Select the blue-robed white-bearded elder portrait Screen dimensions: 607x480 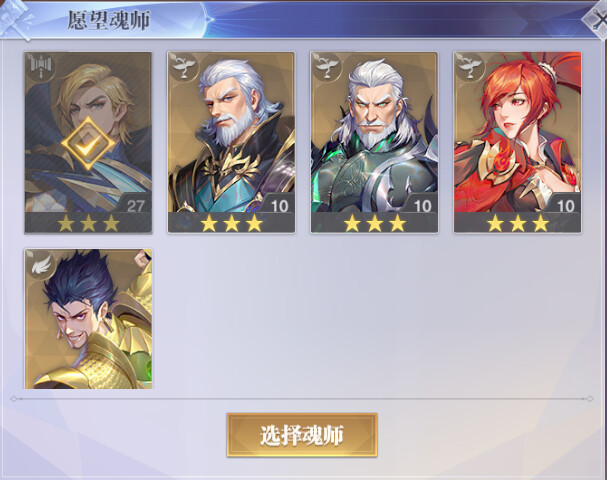[x=231, y=132]
